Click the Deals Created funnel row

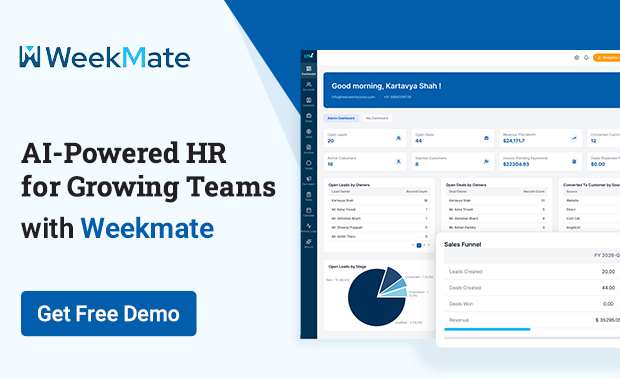(x=532, y=288)
